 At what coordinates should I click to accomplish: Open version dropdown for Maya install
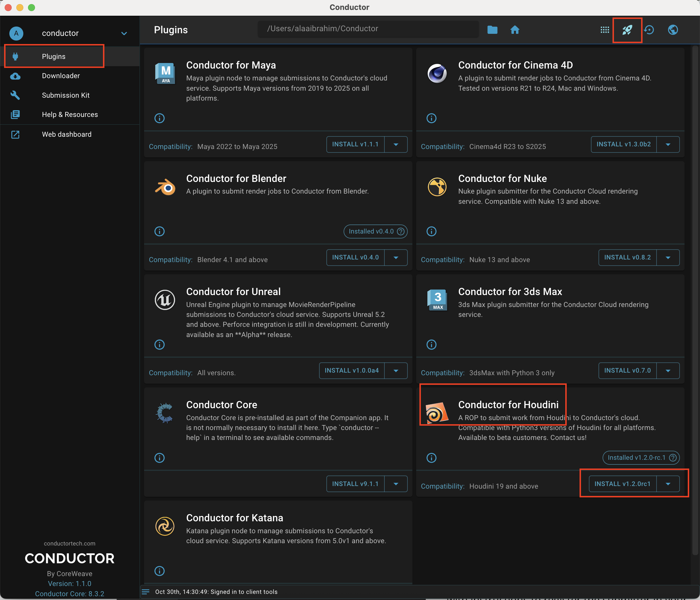coord(395,145)
